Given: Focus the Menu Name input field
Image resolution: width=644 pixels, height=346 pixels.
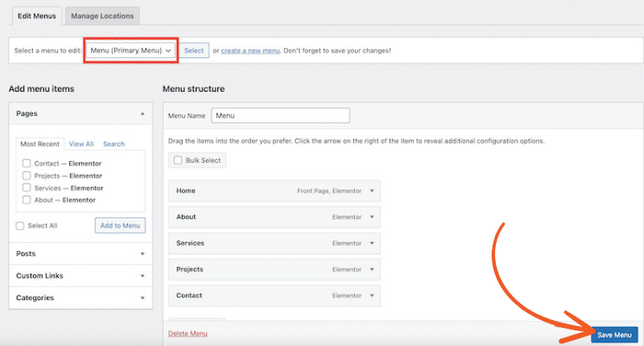Looking at the screenshot, I should tap(280, 116).
